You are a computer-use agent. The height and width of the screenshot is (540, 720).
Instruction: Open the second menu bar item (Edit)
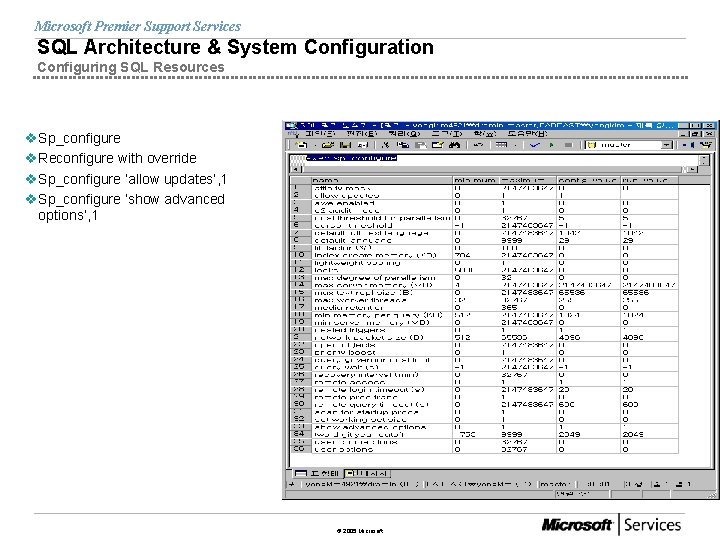click(362, 134)
